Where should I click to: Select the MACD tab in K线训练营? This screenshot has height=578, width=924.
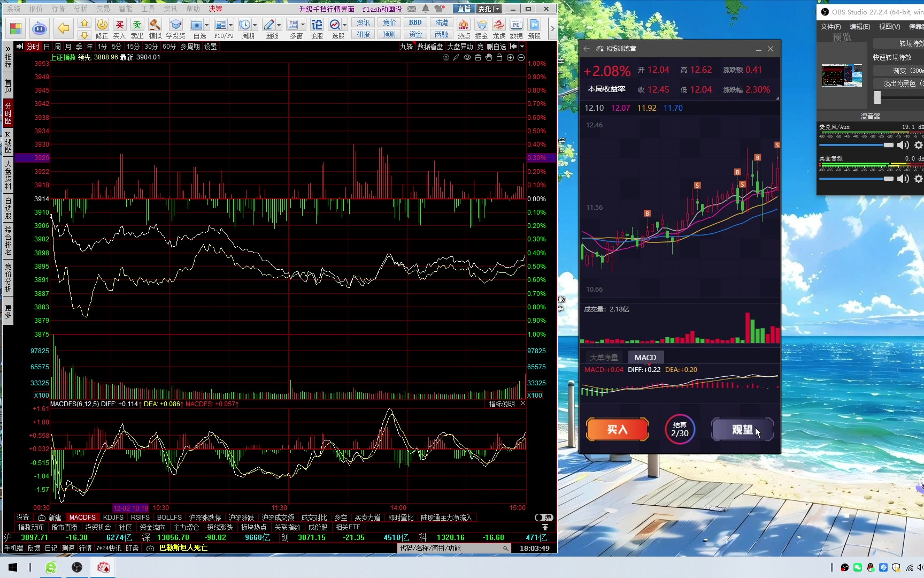tap(645, 358)
